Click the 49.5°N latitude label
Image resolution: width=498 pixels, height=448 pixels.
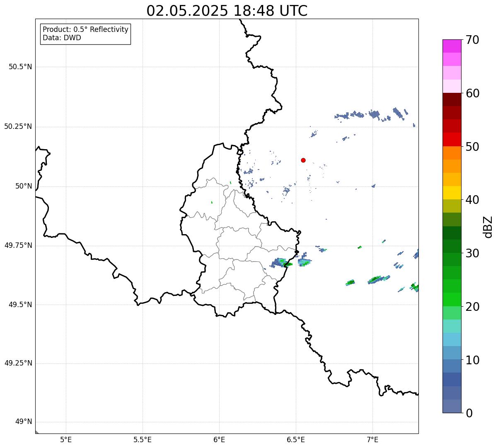coord(20,305)
